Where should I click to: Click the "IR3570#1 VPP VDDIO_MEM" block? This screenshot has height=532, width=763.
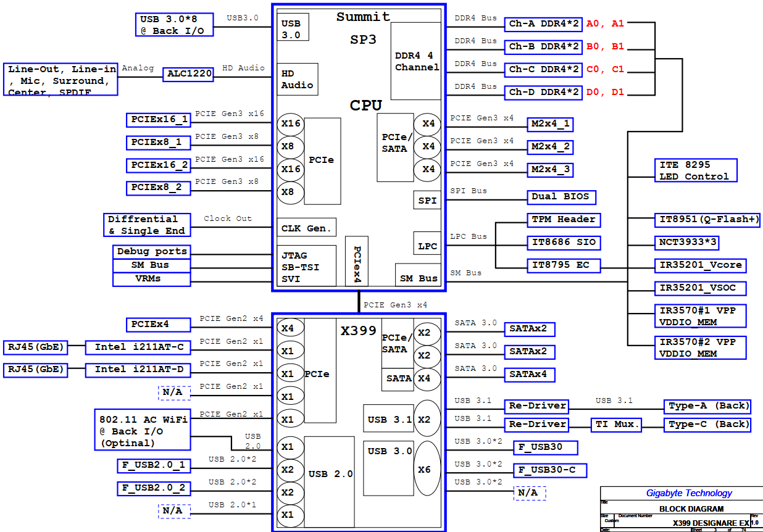click(x=701, y=316)
